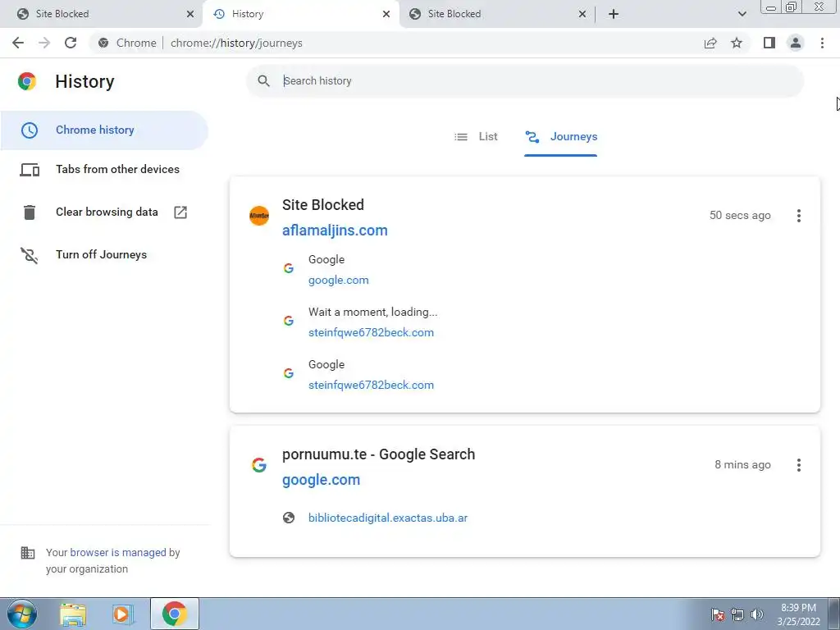
Task: Open bibliotecadigital.exactas.uba.ar link
Action: click(388, 518)
